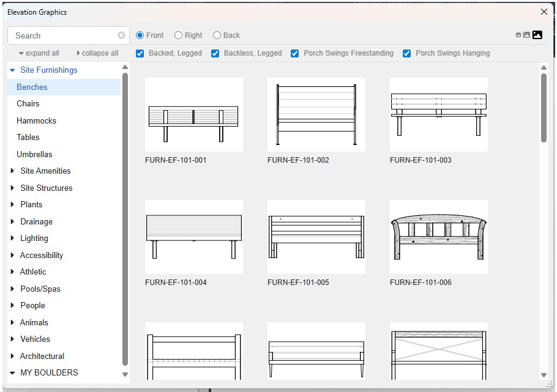Uncheck the Backless, Legged filter
The image size is (557, 392).
[215, 53]
